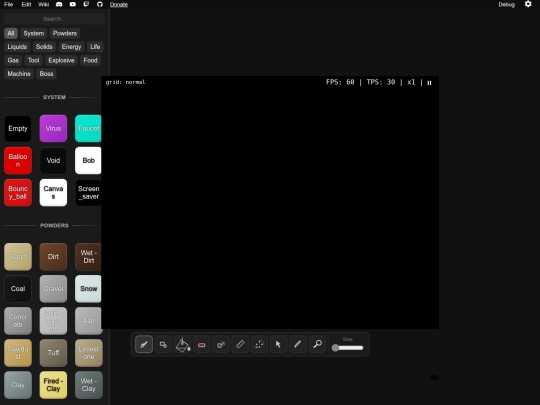Filter elements by Solids category
This screenshot has width=540, height=405.
[x=44, y=47]
